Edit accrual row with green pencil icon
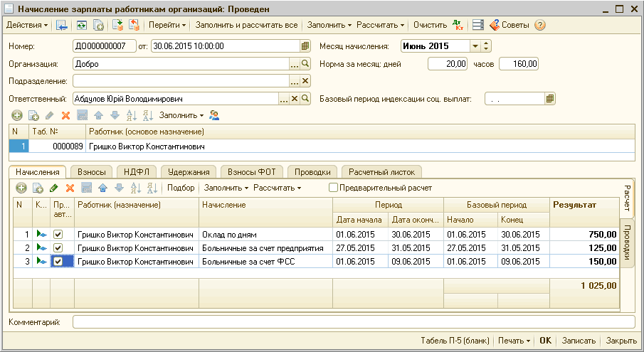The image size is (644, 352). pos(54,188)
